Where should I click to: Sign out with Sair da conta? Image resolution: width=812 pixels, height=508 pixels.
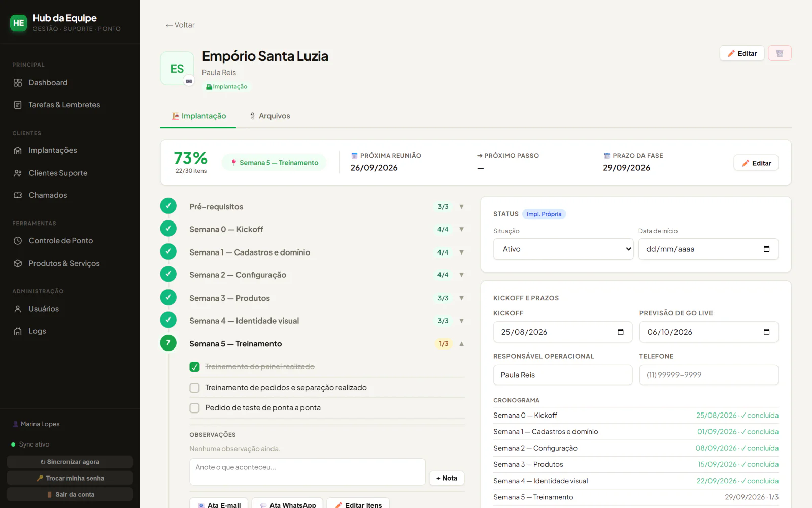tap(70, 494)
